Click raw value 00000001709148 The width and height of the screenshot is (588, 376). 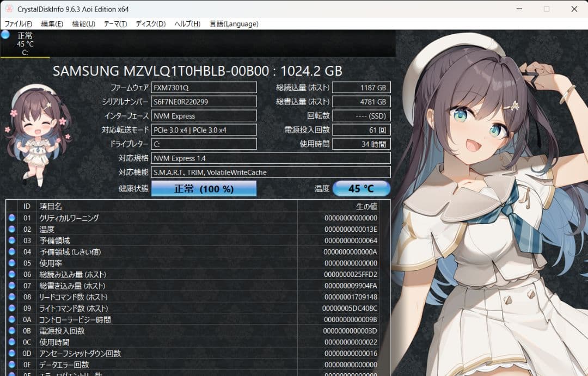click(x=351, y=297)
